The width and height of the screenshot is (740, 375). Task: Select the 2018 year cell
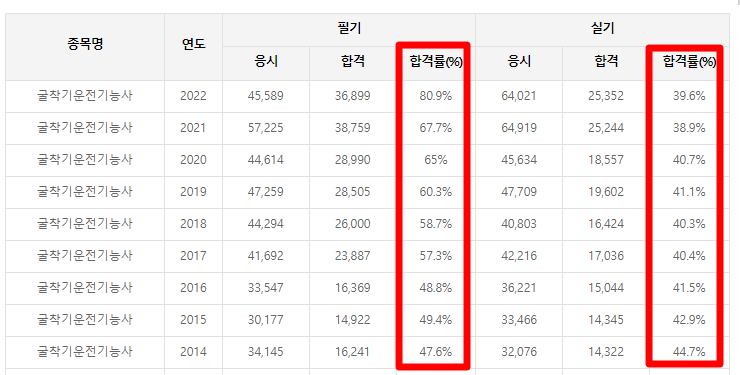(193, 224)
